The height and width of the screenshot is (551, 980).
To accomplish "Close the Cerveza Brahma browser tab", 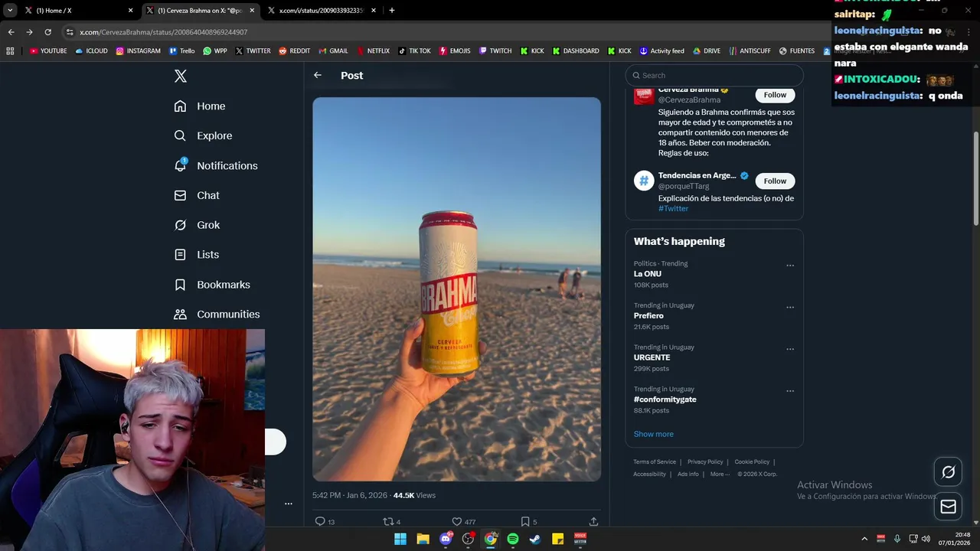I will 252,11.
